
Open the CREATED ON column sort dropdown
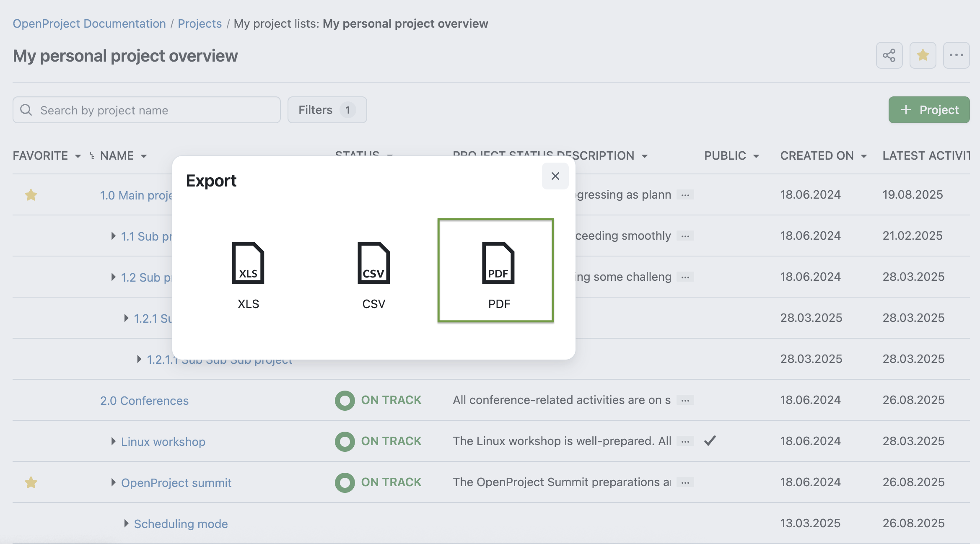pos(864,155)
